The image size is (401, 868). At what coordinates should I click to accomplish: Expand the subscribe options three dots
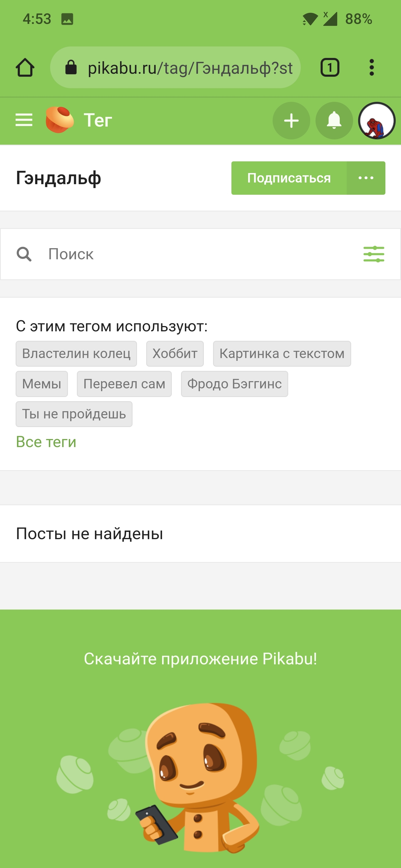(366, 178)
